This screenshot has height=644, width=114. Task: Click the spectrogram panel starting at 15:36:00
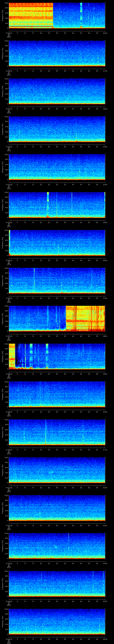pyautogui.click(x=57, y=281)
